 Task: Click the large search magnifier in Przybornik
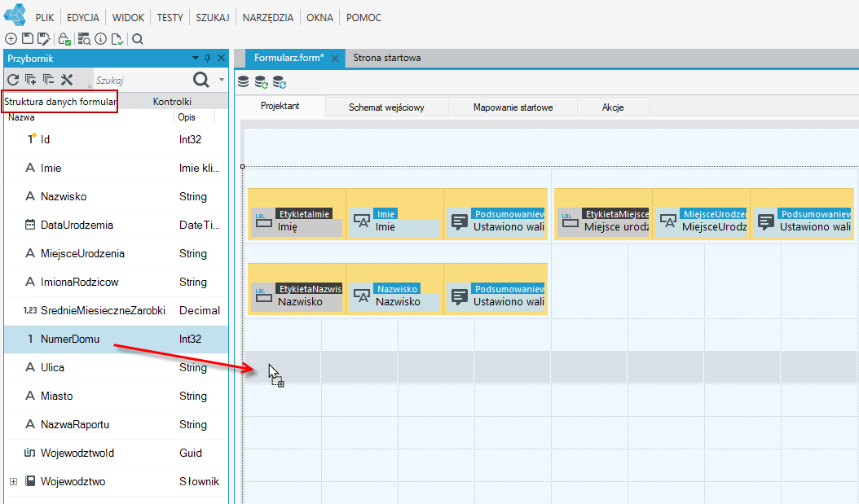(x=201, y=80)
